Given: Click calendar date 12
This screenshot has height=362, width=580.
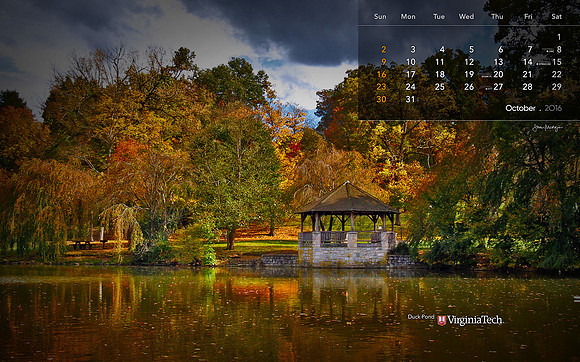Looking at the screenshot, I should pyautogui.click(x=469, y=62).
